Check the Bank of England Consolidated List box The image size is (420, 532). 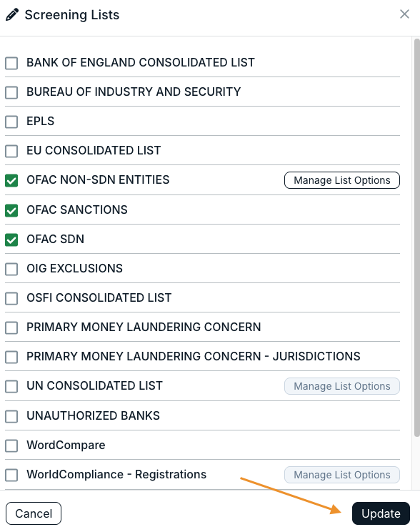coord(11,63)
